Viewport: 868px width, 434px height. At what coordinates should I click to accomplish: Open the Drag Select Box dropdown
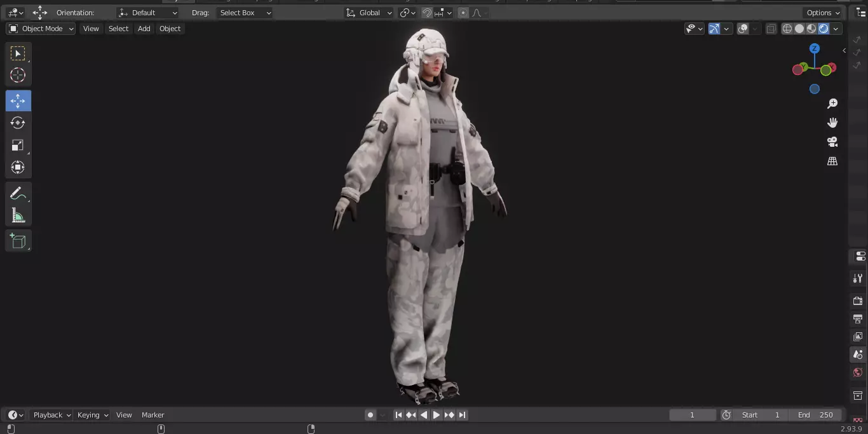pos(245,13)
